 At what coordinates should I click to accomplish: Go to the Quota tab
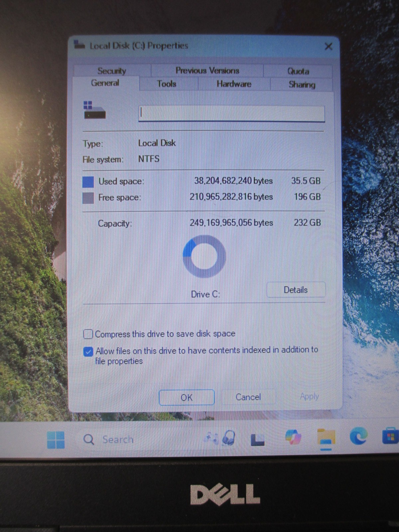click(298, 71)
